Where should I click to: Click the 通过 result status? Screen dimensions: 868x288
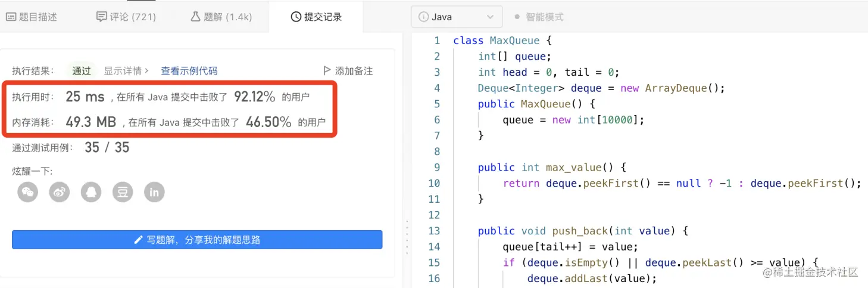(82, 71)
